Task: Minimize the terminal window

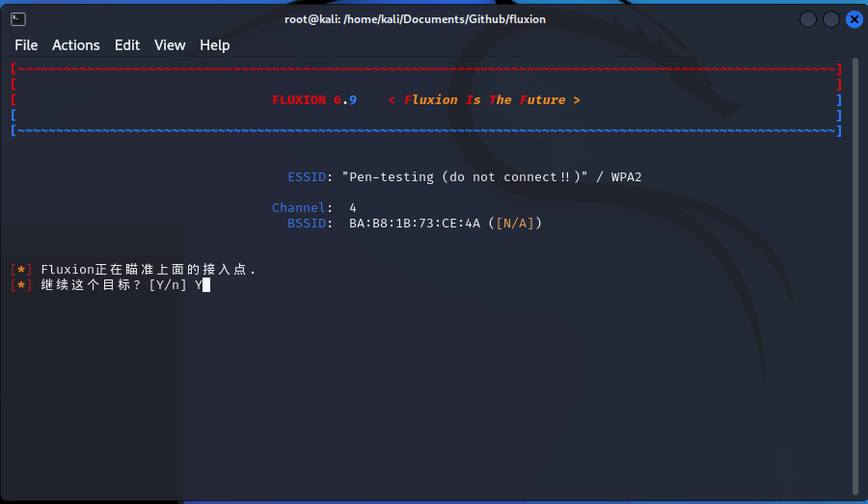Action: 807,19
